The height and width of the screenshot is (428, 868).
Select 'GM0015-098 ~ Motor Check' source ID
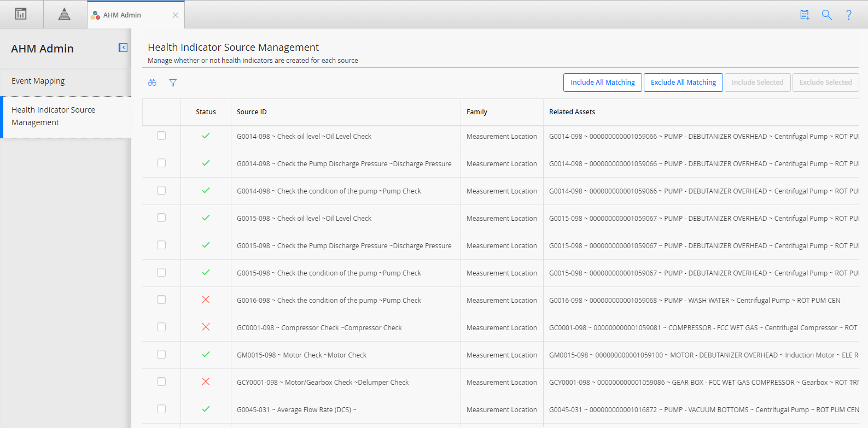coord(301,355)
